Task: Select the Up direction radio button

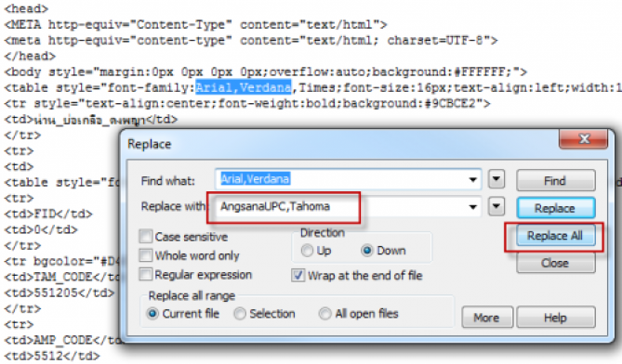Action: (307, 251)
